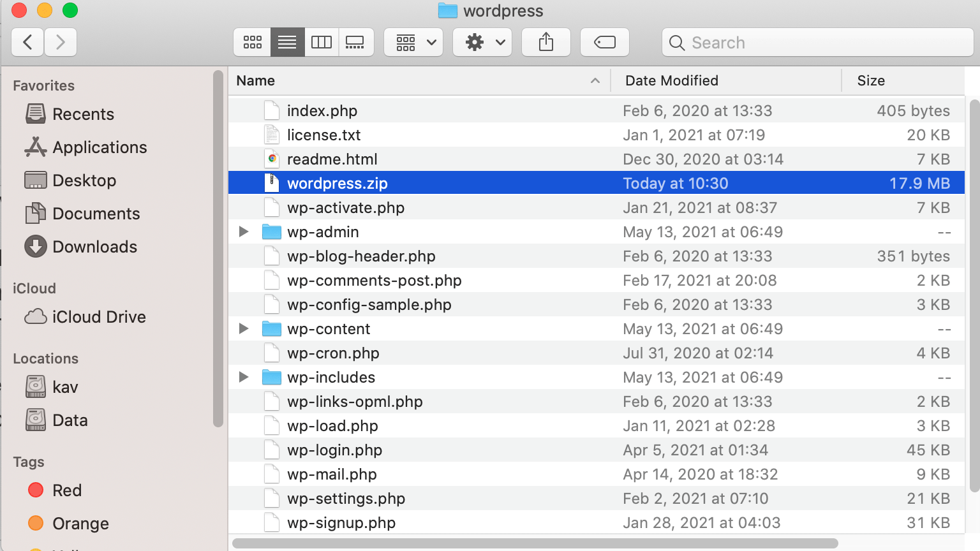Select the wordpress.zip archive icon
Viewport: 980px width, 551px height.
coord(272,184)
